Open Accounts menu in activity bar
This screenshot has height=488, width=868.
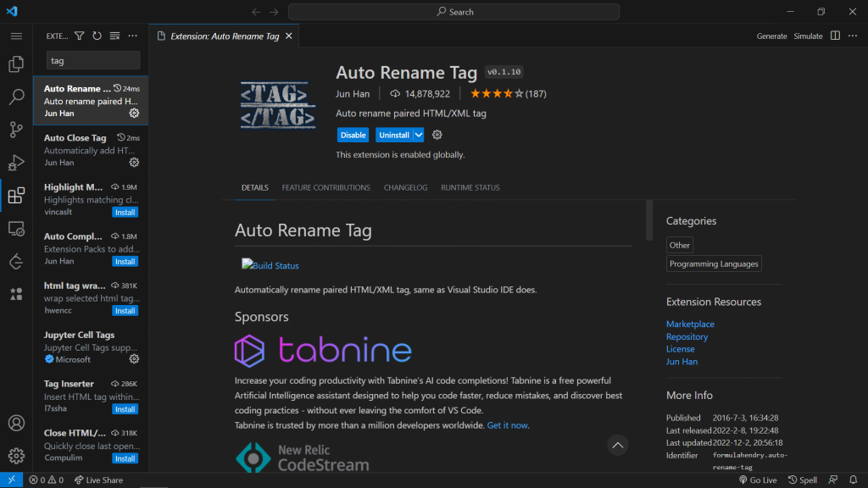click(x=16, y=424)
